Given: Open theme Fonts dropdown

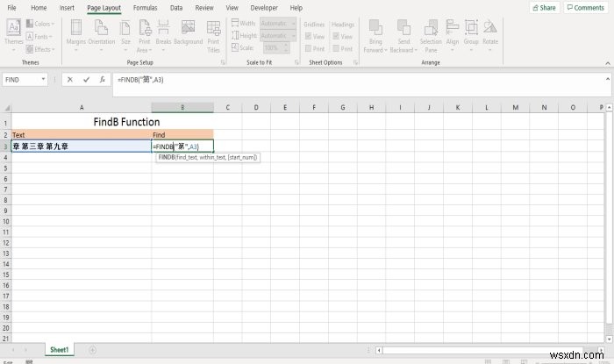Looking at the screenshot, I should (x=39, y=37).
